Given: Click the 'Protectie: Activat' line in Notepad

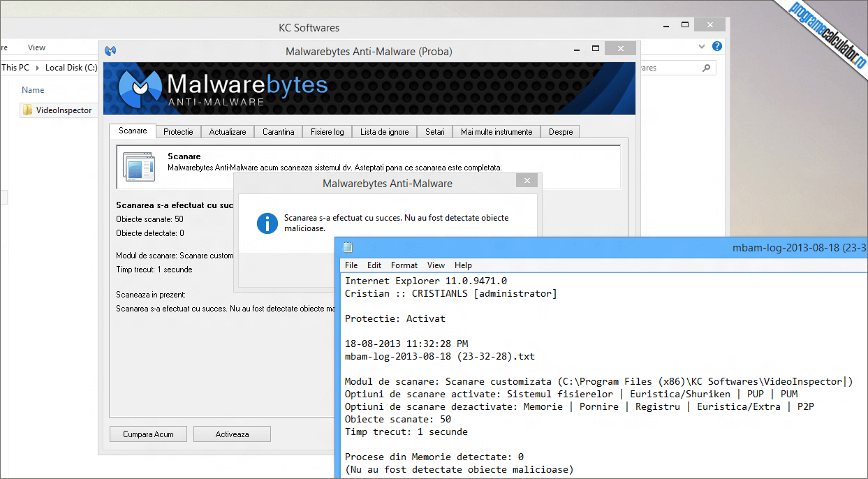Looking at the screenshot, I should (x=395, y=318).
